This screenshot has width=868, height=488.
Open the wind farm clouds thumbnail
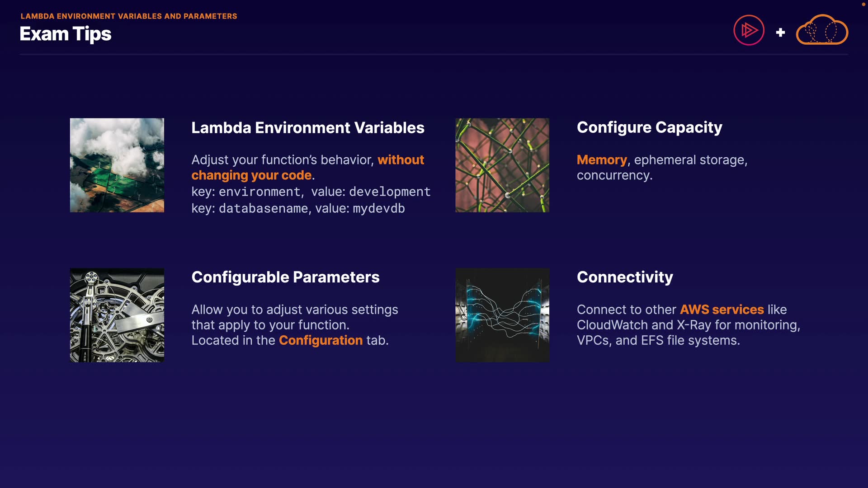point(117,165)
